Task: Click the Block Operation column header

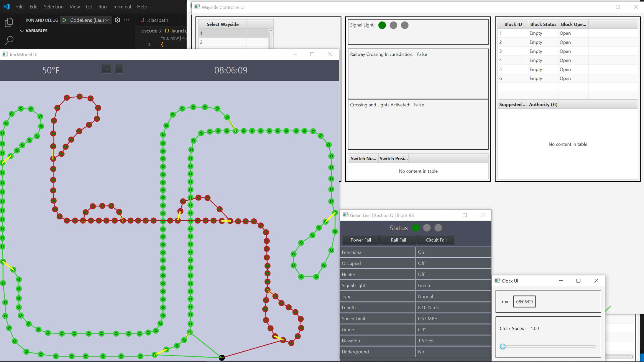Action: (x=573, y=24)
